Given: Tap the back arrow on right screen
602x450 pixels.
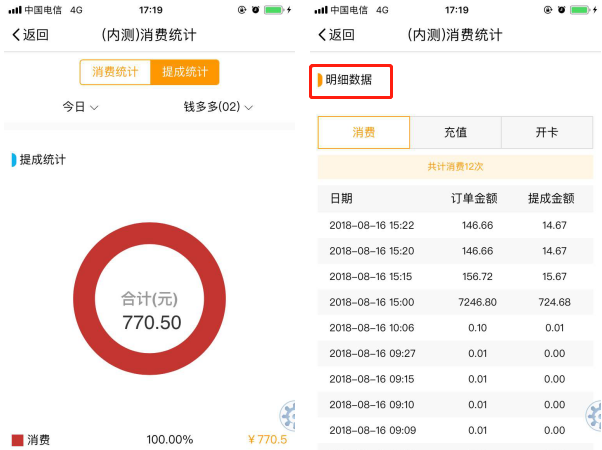Looking at the screenshot, I should (323, 35).
